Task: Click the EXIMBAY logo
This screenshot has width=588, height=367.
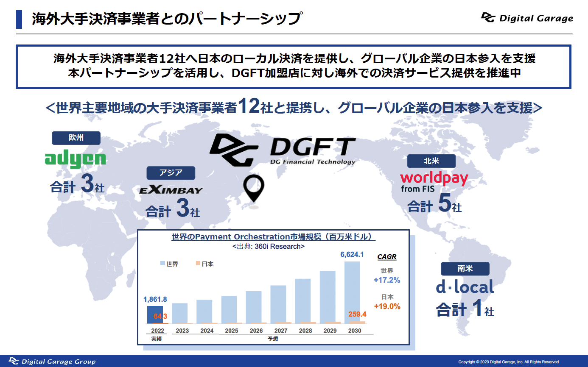Action: (171, 190)
